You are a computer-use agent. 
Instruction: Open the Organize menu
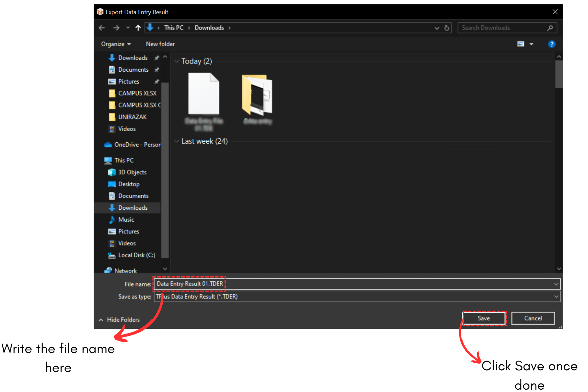tap(116, 44)
